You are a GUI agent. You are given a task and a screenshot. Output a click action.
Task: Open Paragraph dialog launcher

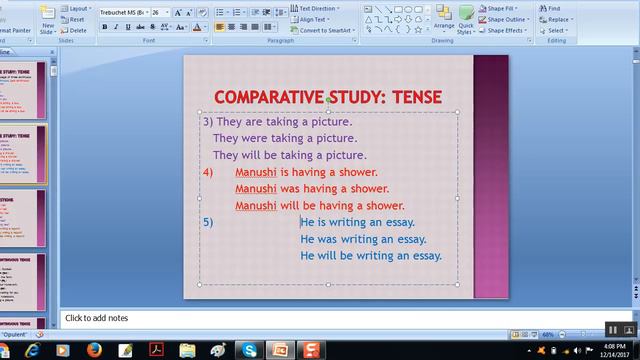(354, 40)
